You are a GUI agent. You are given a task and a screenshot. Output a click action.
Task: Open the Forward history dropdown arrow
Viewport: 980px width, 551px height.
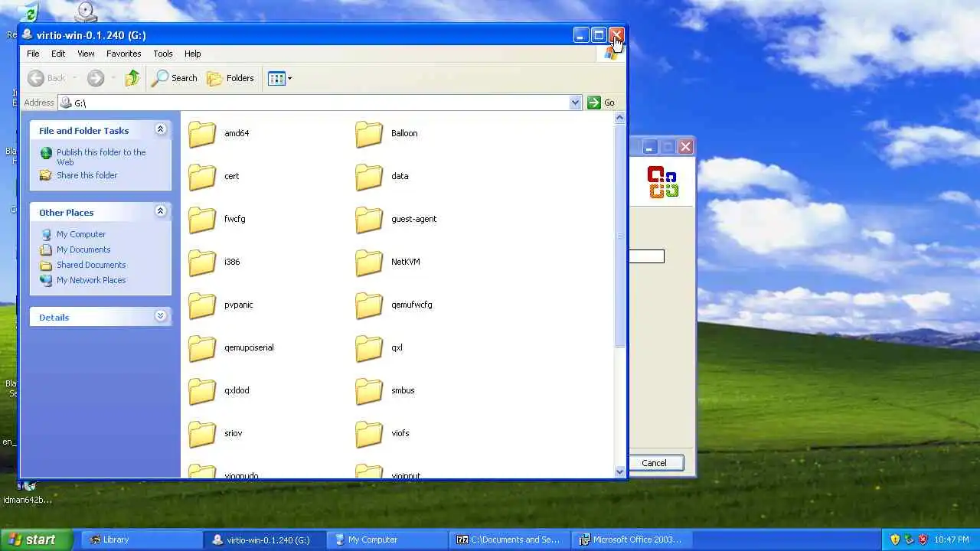pos(113,78)
